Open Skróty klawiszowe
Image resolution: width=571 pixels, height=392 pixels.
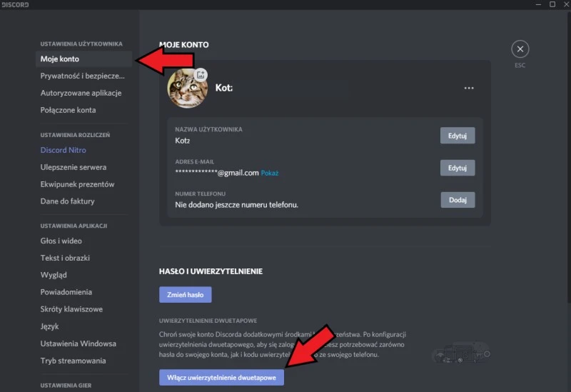[x=84, y=309]
